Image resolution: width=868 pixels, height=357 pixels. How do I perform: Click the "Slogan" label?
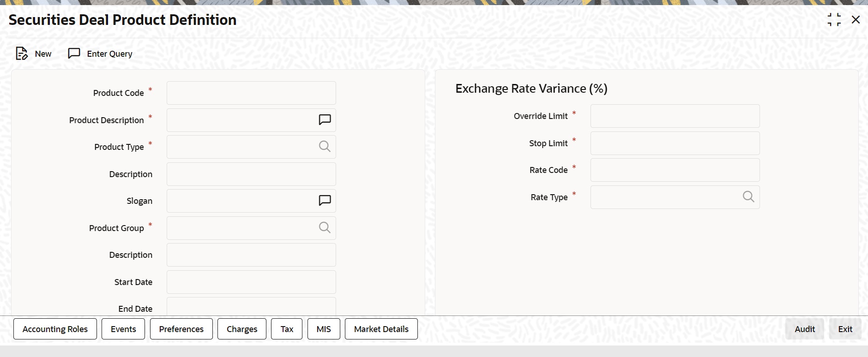click(139, 201)
